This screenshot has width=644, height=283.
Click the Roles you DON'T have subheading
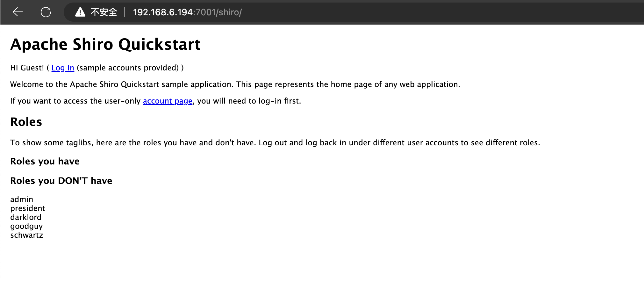(x=61, y=181)
